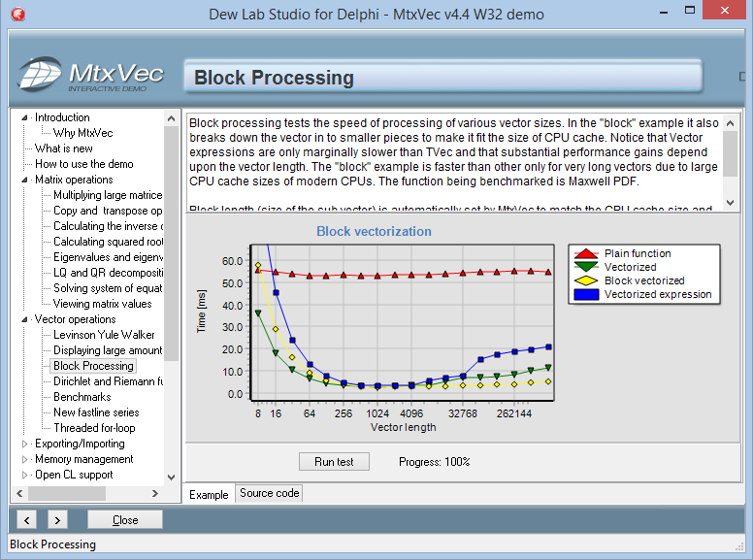The width and height of the screenshot is (753, 560).
Task: Go to next demo page arrow button
Action: (57, 520)
